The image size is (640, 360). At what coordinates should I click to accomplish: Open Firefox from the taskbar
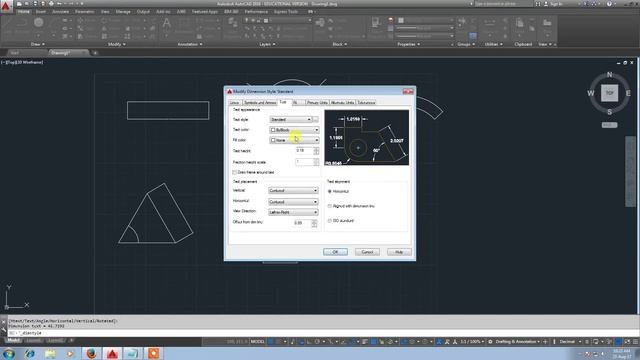click(x=91, y=353)
